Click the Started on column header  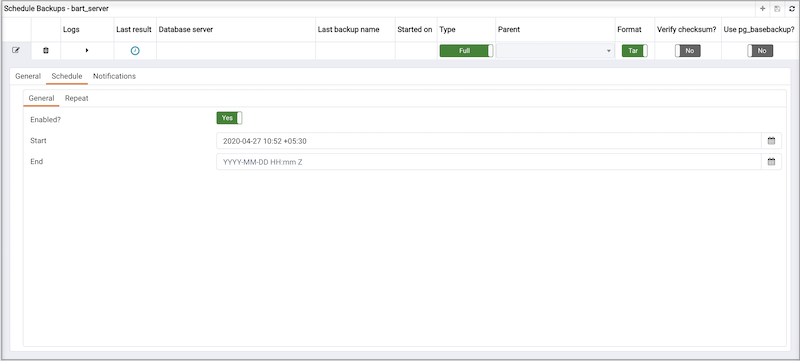tap(415, 30)
